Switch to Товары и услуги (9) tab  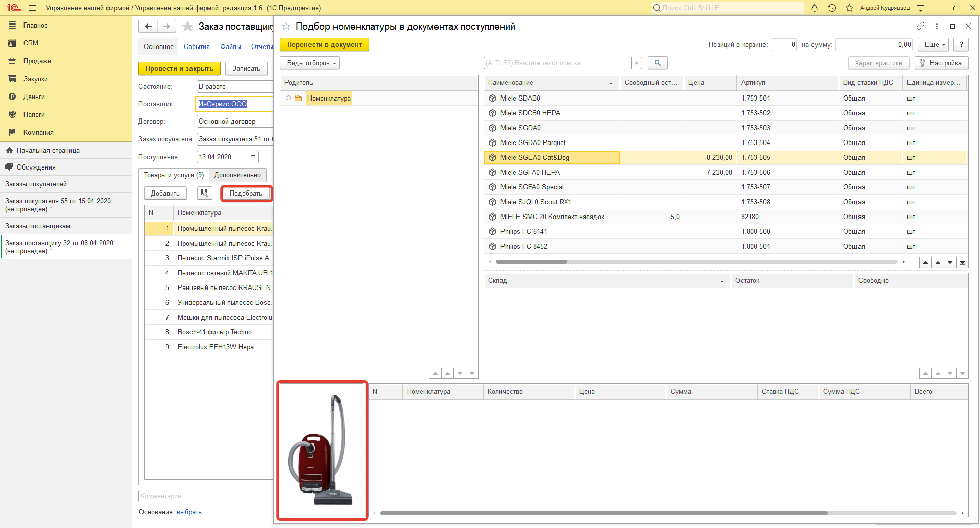[x=174, y=175]
